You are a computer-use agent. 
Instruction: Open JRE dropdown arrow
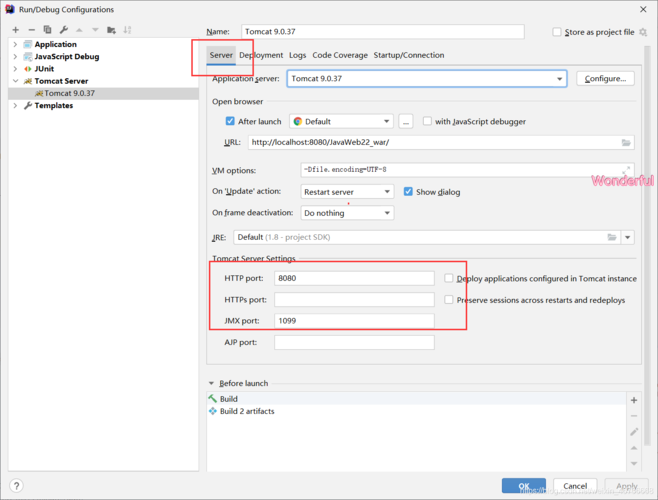pos(627,237)
